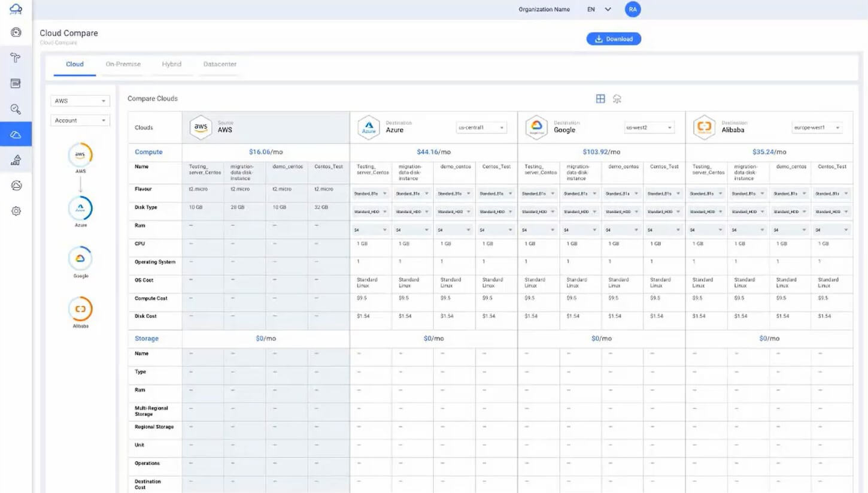Open the AWS provider dropdown
Image resolution: width=868 pixels, height=493 pixels.
tap(80, 101)
